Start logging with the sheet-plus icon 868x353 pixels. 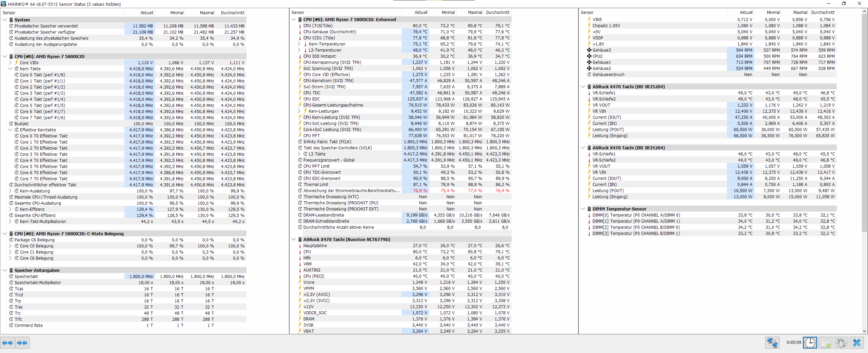(826, 343)
